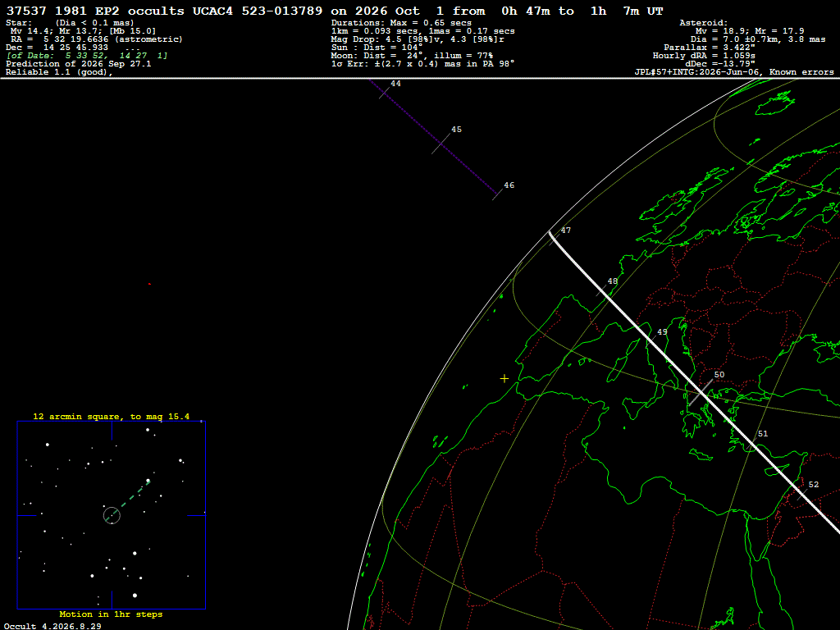Click marker 44 at top of purple line
The image size is (840, 630).
tap(396, 84)
